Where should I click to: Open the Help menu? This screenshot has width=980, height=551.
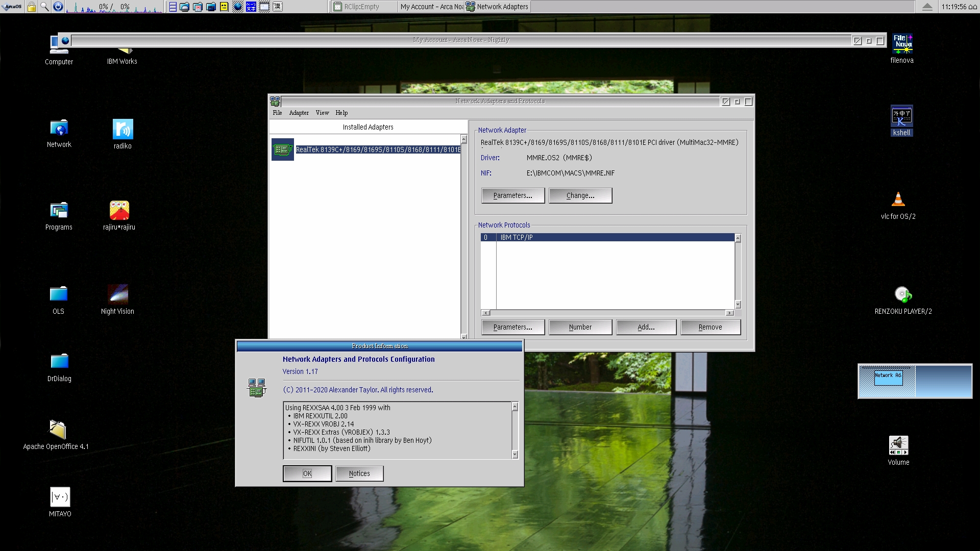click(341, 113)
